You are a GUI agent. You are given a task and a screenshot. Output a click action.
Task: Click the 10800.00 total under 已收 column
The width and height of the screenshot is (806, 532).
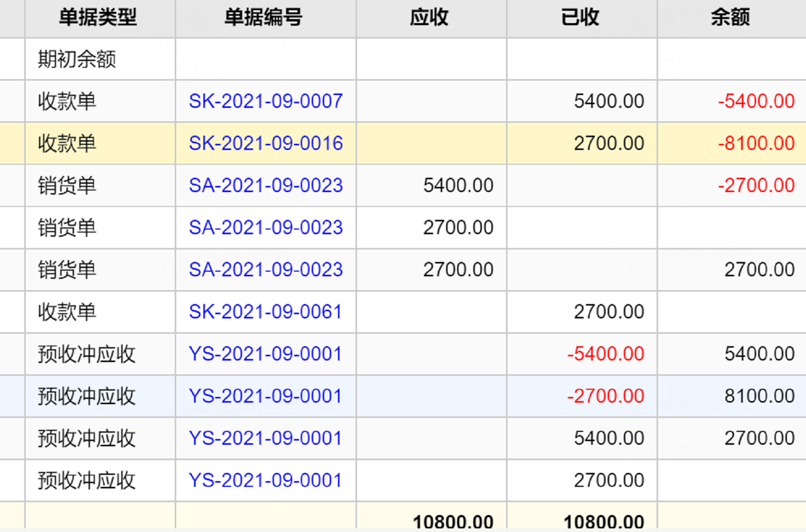603,521
